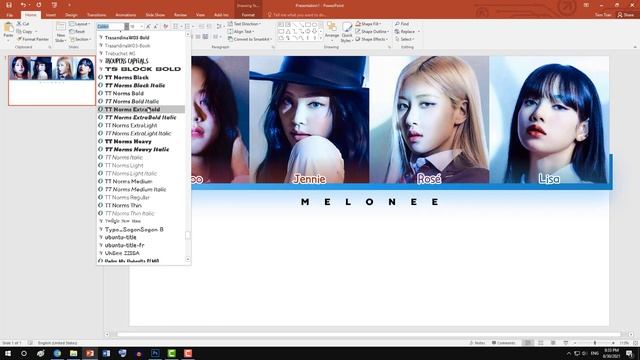The height and width of the screenshot is (360, 640).
Task: Switch to the Insert tab
Action: pyautogui.click(x=51, y=15)
